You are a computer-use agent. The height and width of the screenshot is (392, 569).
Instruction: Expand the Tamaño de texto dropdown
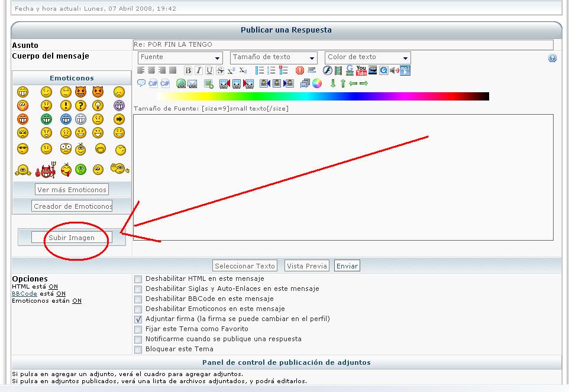click(x=274, y=57)
